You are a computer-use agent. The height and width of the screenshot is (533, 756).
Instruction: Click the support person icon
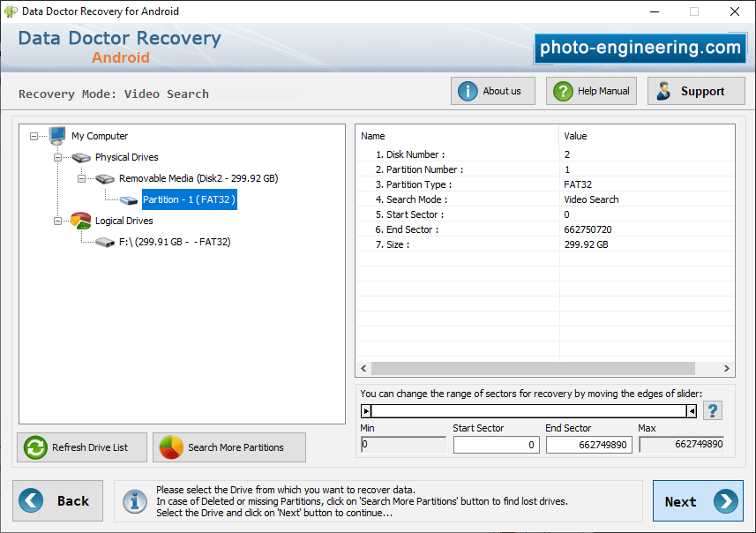click(x=663, y=91)
